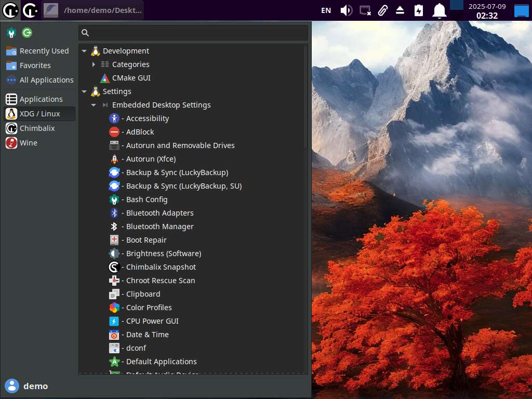Open the Chimbalix Snapshot settings

click(161, 267)
